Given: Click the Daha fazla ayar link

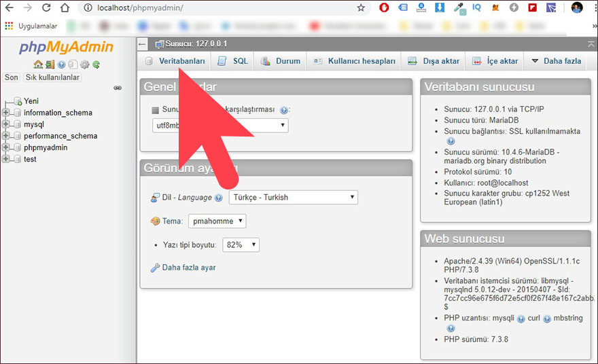Looking at the screenshot, I should tap(189, 268).
